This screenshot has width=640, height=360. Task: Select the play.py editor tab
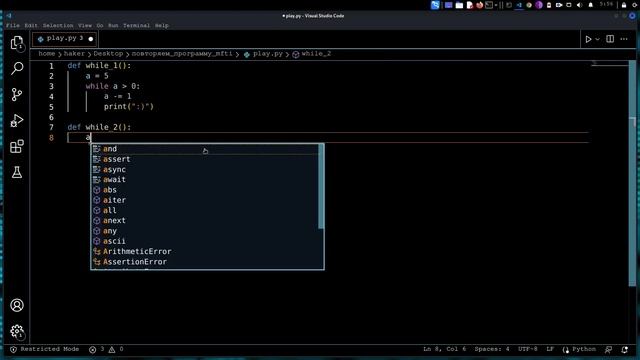pyautogui.click(x=64, y=39)
